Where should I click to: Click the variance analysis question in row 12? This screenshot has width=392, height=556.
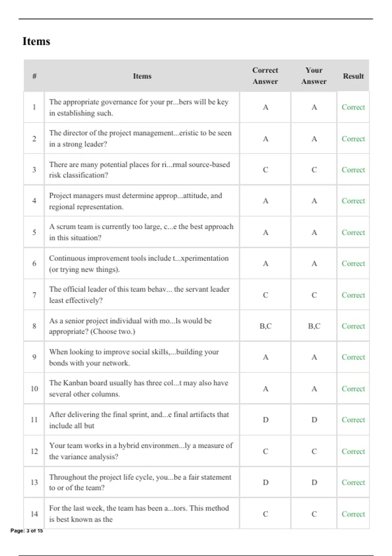[141, 451]
